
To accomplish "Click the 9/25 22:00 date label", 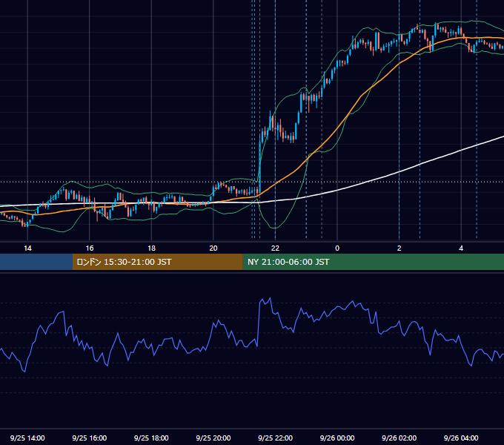I will tap(275, 438).
